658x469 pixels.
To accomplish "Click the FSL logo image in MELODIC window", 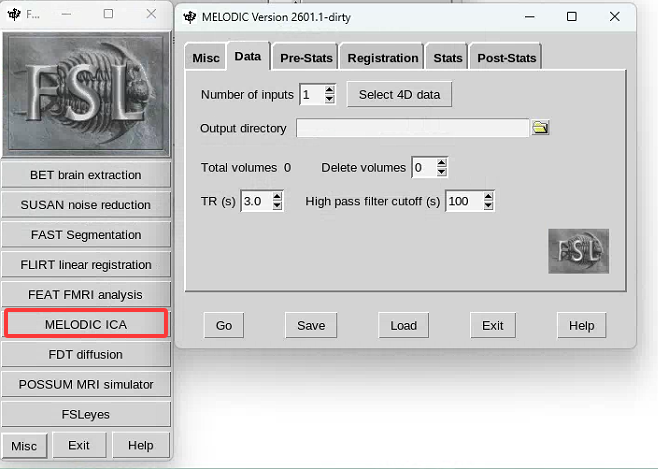I will coord(578,251).
